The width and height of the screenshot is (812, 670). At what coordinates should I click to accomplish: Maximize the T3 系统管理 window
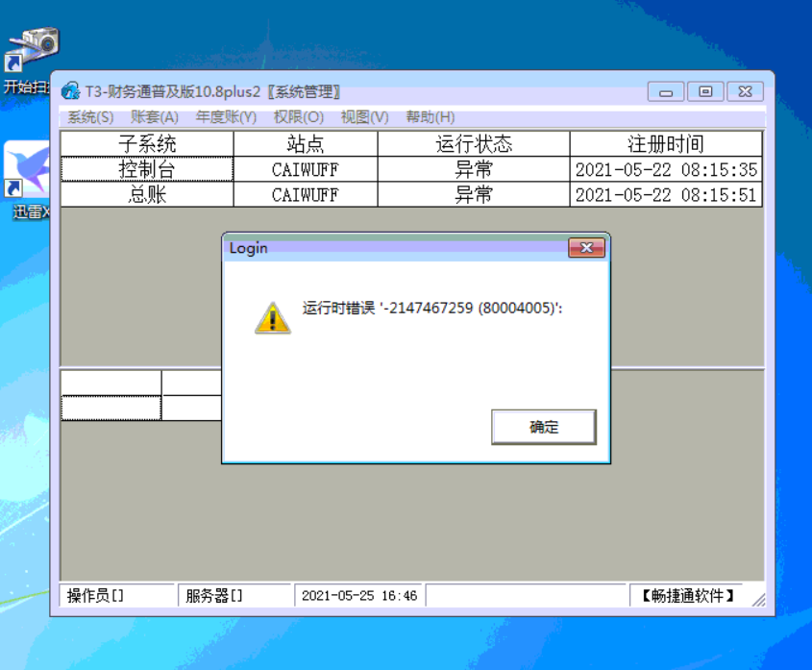coord(705,91)
